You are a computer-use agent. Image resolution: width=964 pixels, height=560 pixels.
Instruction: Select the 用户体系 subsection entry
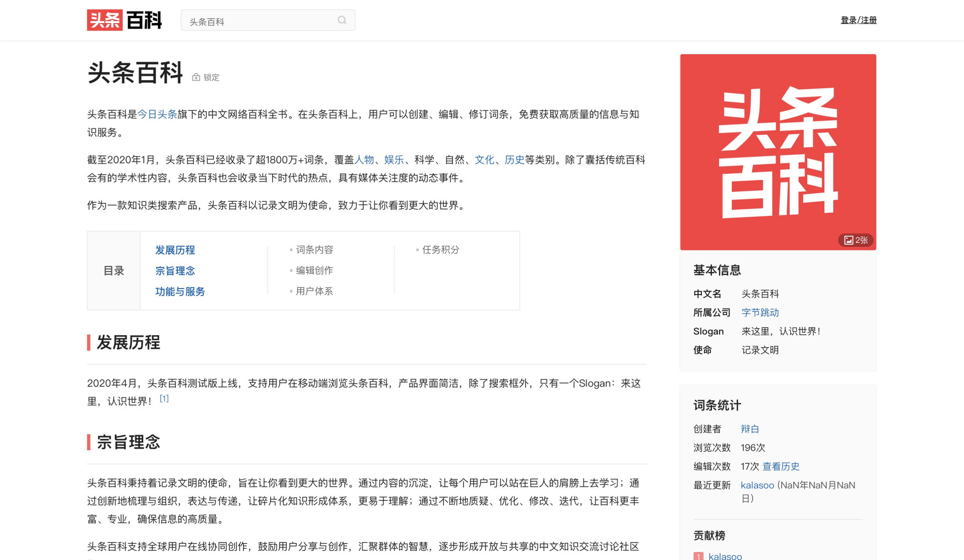pyautogui.click(x=314, y=292)
